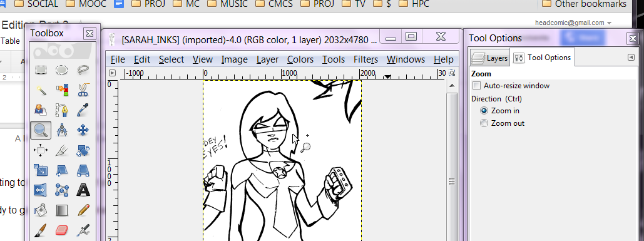Select the Zoom in radio button
644x241 pixels.
484,110
